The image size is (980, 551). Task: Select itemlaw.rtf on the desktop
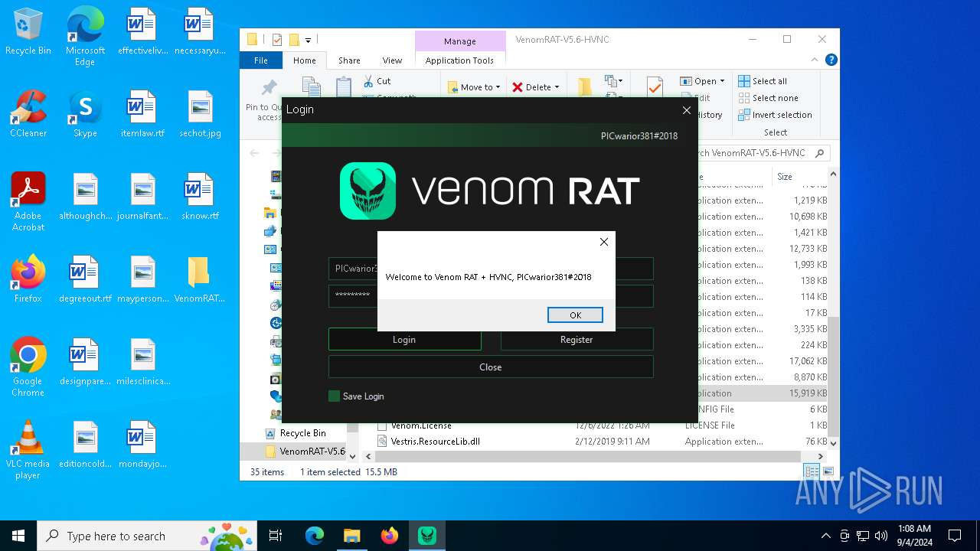(x=142, y=115)
